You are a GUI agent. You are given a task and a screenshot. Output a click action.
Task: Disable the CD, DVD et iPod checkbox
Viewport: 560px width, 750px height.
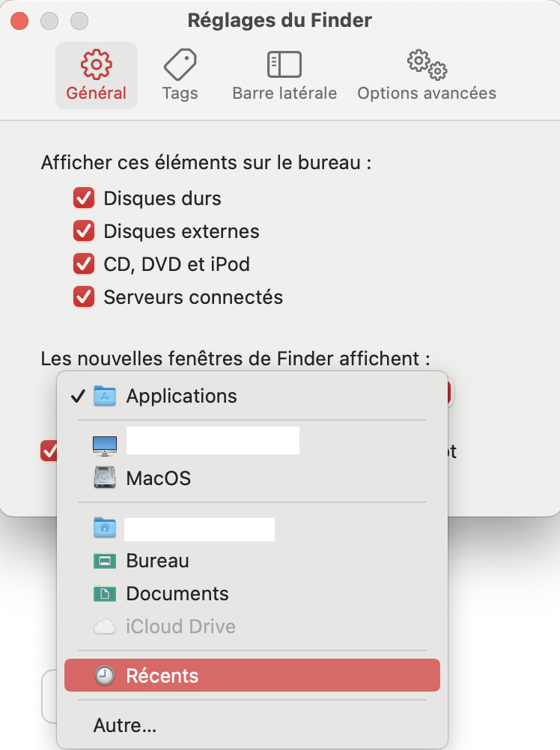click(84, 264)
